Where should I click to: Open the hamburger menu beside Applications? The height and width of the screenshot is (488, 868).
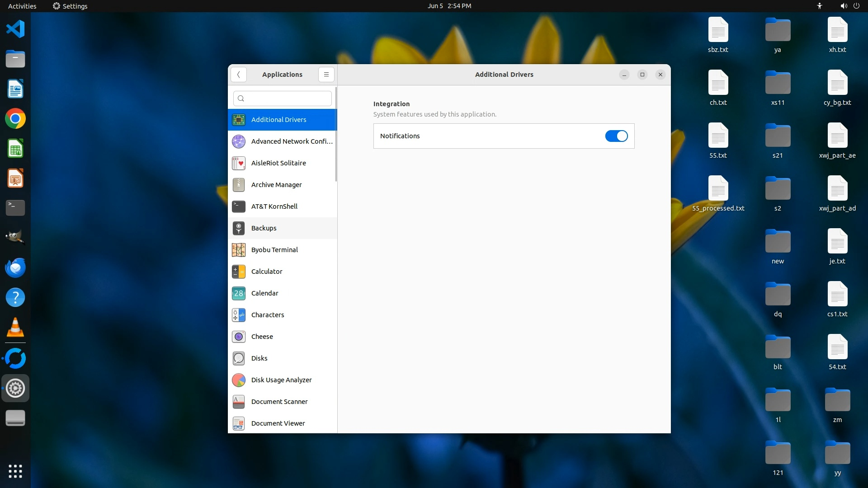point(326,75)
